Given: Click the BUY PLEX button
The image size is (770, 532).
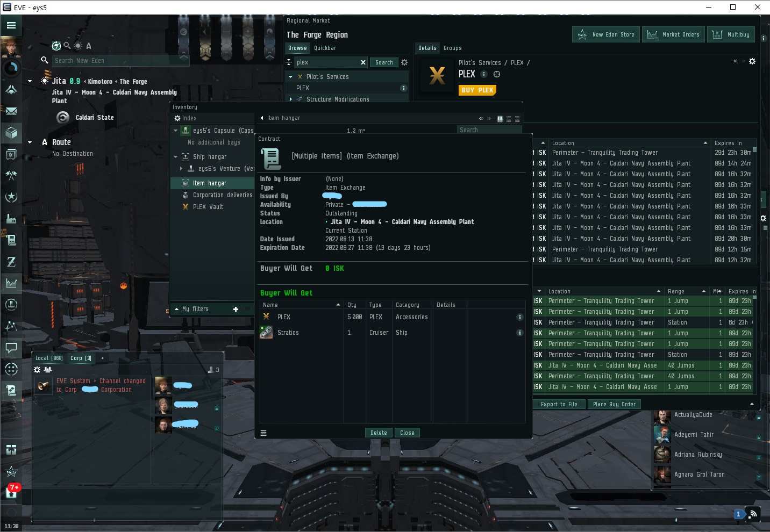Looking at the screenshot, I should (477, 90).
